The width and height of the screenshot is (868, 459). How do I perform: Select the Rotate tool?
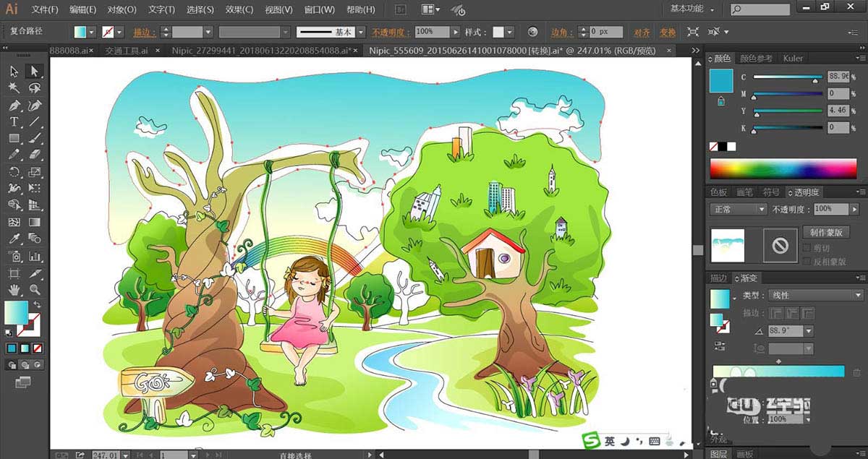(14, 172)
